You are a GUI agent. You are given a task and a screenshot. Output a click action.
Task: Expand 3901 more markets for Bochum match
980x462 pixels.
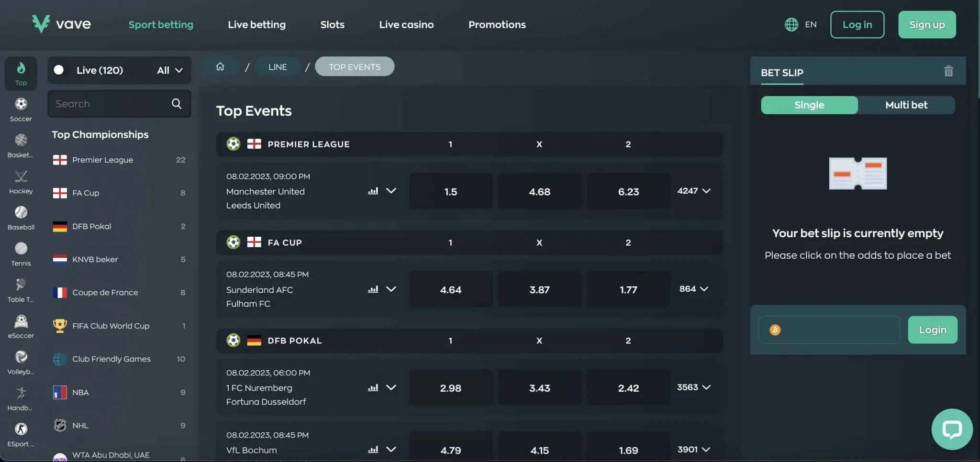click(x=694, y=450)
